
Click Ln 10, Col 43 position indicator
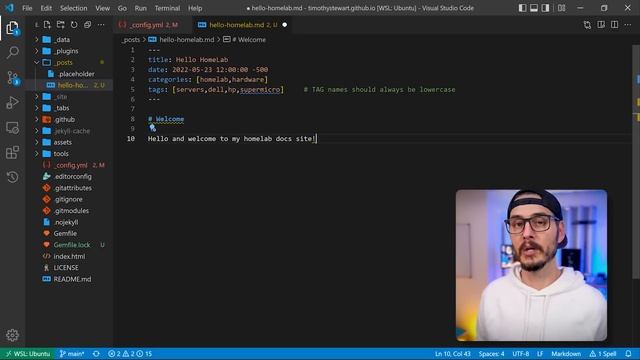(452, 354)
